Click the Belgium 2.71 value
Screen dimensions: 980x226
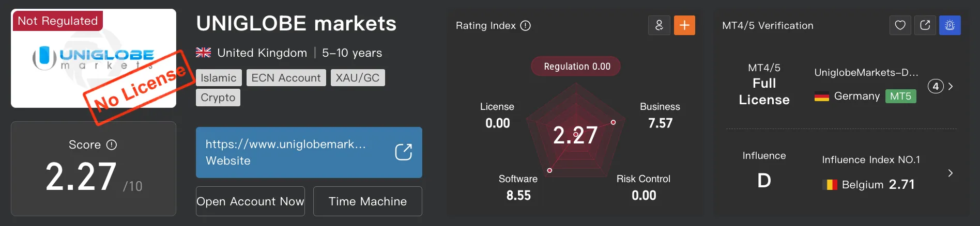pos(901,185)
